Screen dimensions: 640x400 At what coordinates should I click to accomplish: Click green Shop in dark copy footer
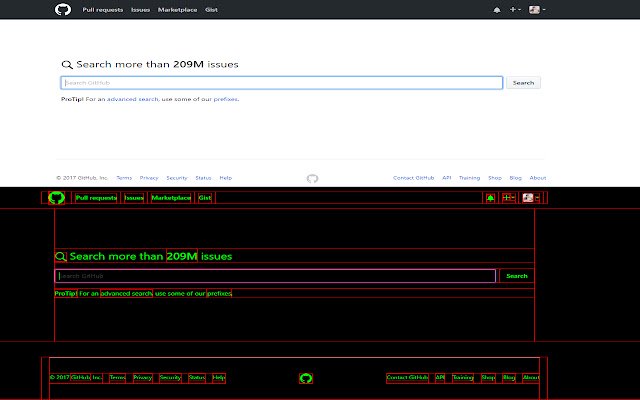pyautogui.click(x=488, y=378)
